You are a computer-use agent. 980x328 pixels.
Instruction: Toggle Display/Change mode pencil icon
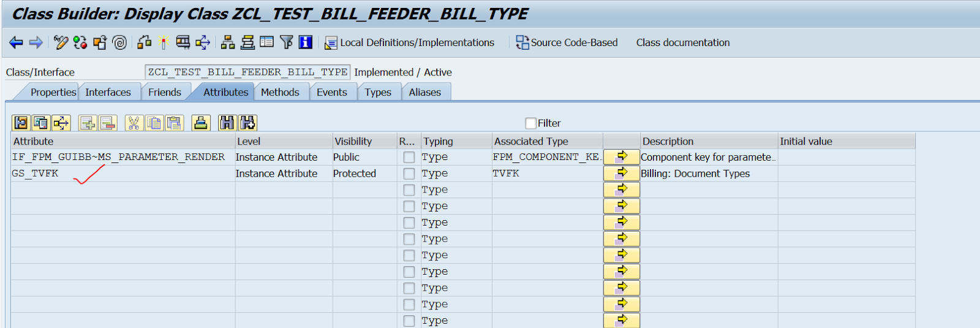61,42
